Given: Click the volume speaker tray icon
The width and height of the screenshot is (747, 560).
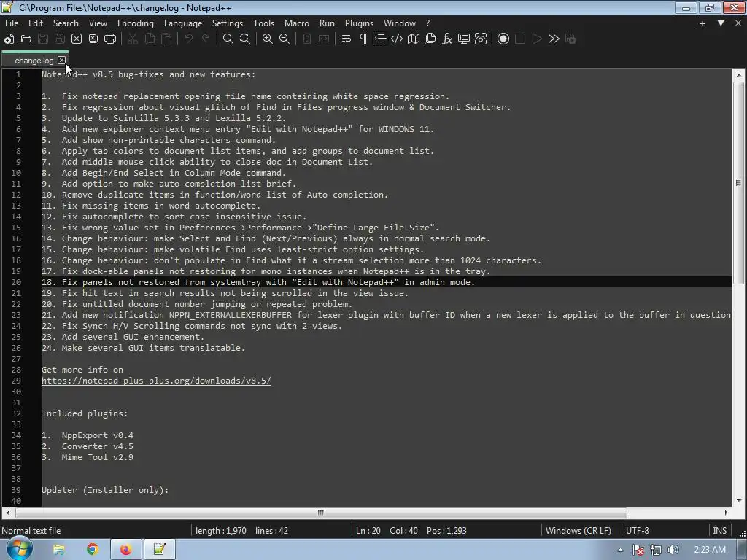Looking at the screenshot, I should click(x=673, y=550).
